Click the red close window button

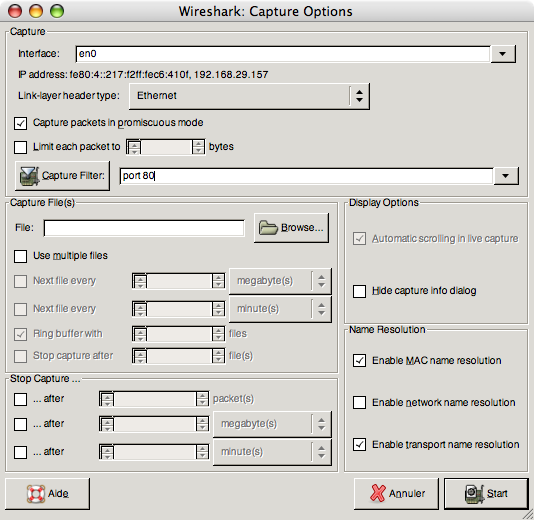tap(15, 11)
